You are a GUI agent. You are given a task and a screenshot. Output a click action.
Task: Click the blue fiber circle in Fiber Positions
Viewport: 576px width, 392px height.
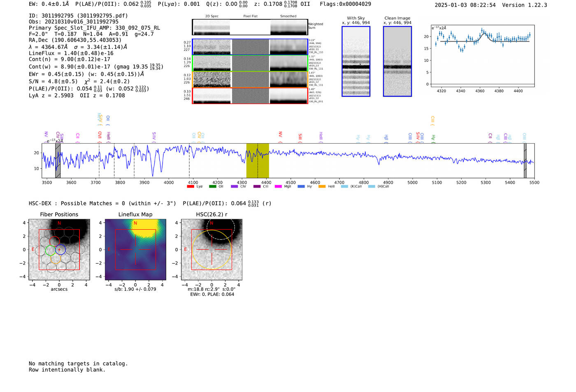click(60, 249)
